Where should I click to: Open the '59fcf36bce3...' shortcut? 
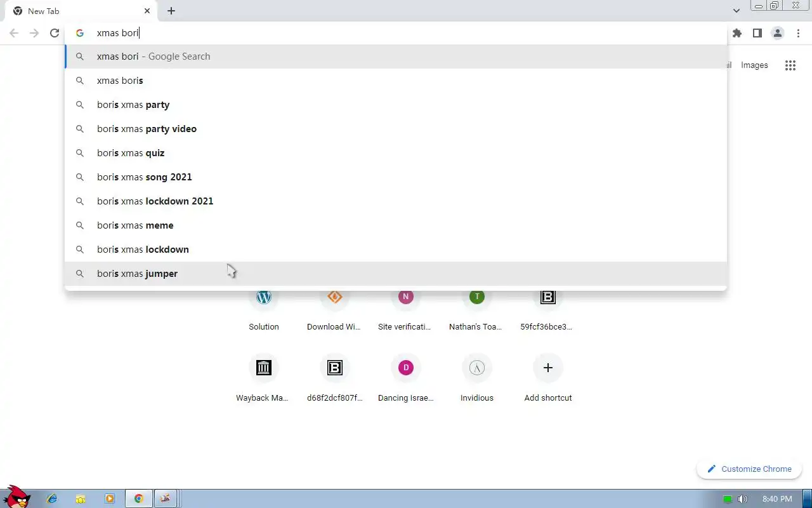547,311
